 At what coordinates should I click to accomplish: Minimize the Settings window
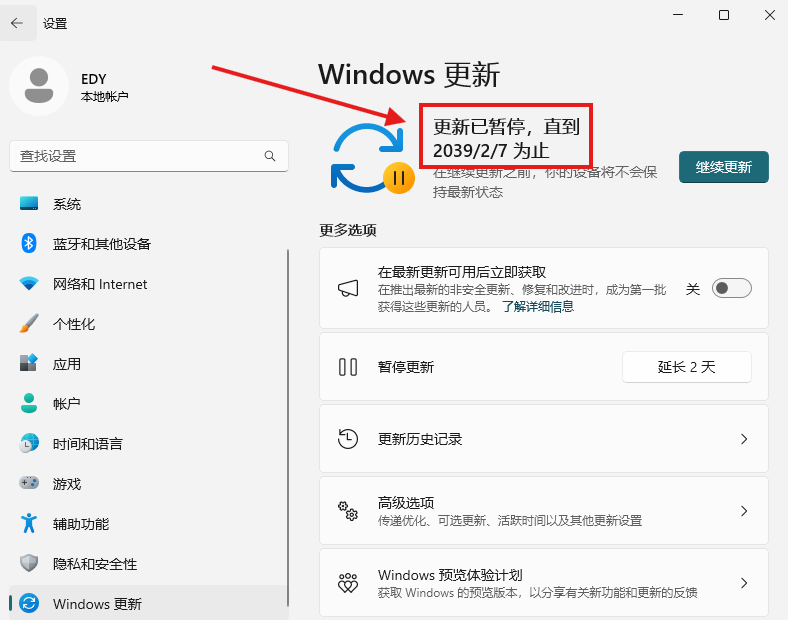[678, 15]
